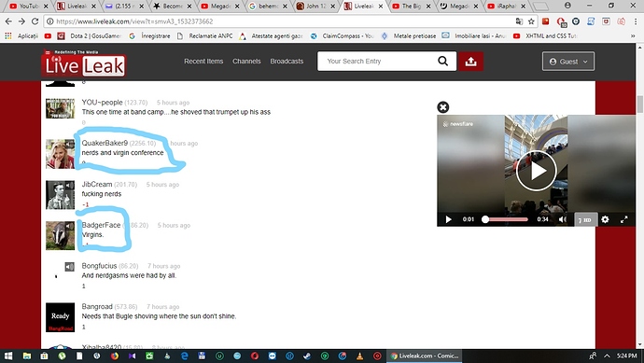Reload the page with refresh icon
This screenshot has height=363, width=644.
point(35,21)
